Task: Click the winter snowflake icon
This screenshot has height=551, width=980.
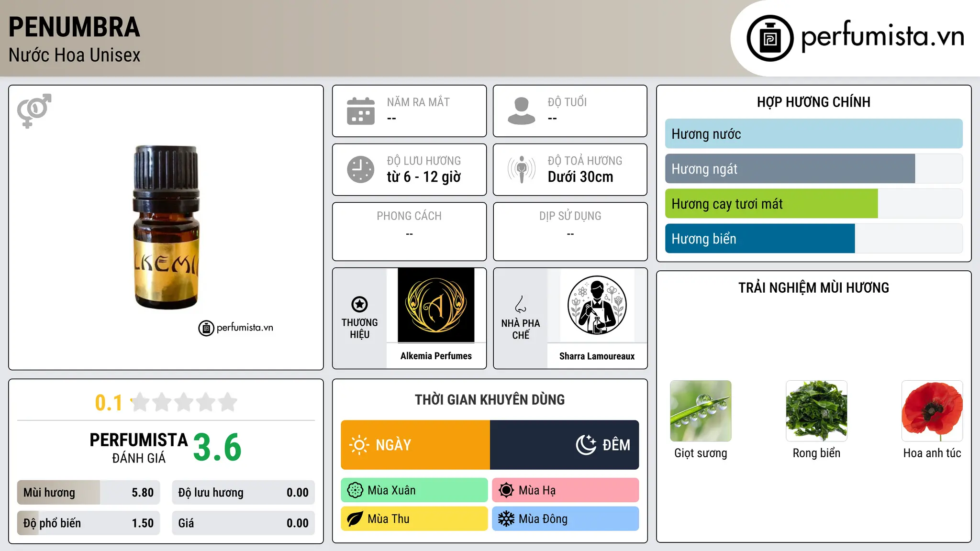Action: pyautogui.click(x=506, y=519)
